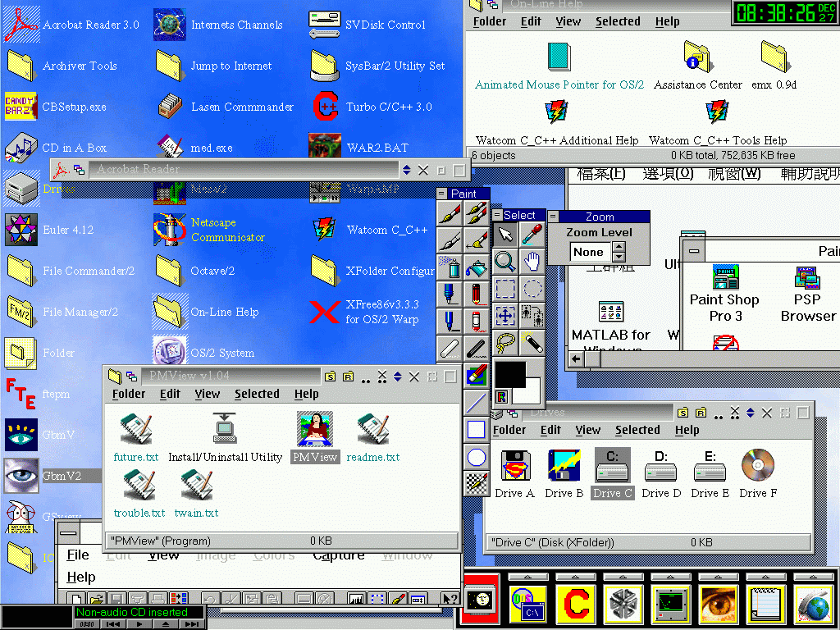Click the globe icon in bottom launch bar
Viewport: 840px width, 630px height.
(813, 604)
